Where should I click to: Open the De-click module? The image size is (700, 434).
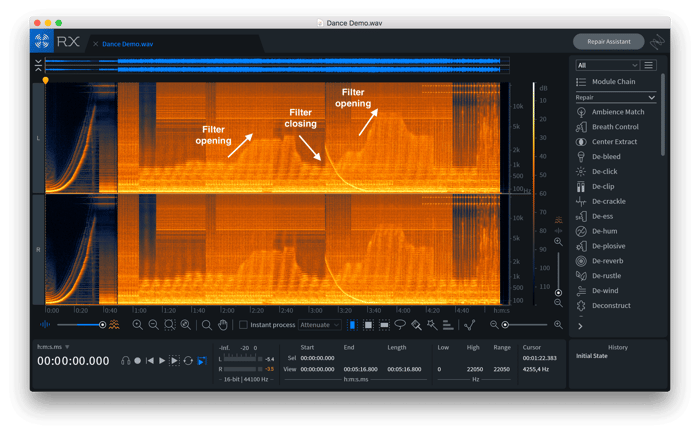click(x=597, y=171)
